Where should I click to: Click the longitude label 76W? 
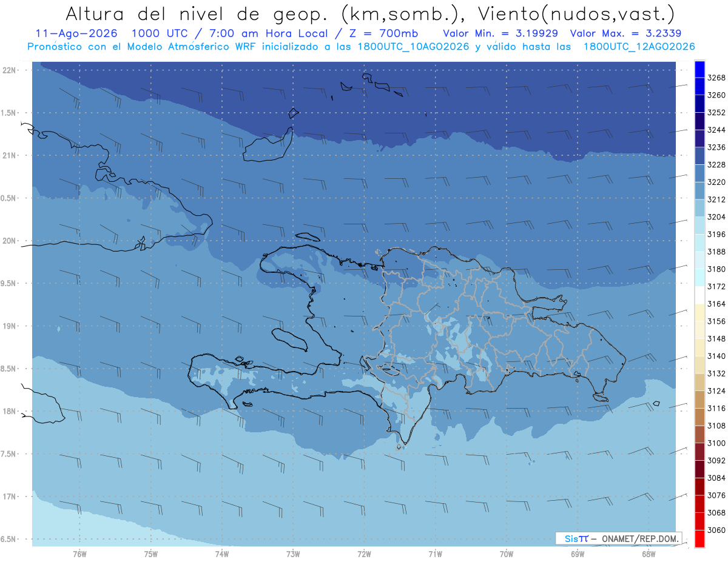(79, 554)
